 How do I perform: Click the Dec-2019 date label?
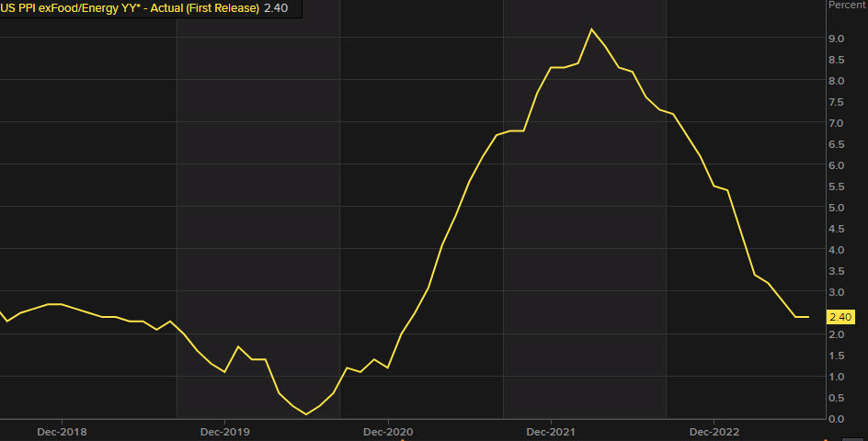click(x=224, y=432)
